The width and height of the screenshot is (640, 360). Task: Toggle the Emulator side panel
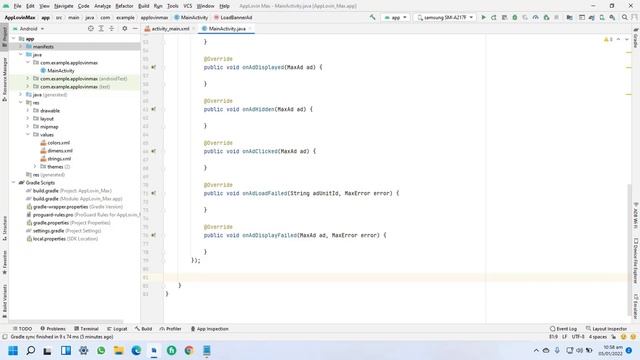636,306
